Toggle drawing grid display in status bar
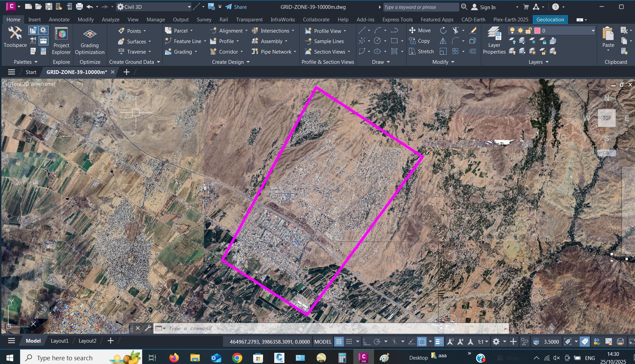This screenshot has height=364, width=635. pyautogui.click(x=339, y=342)
